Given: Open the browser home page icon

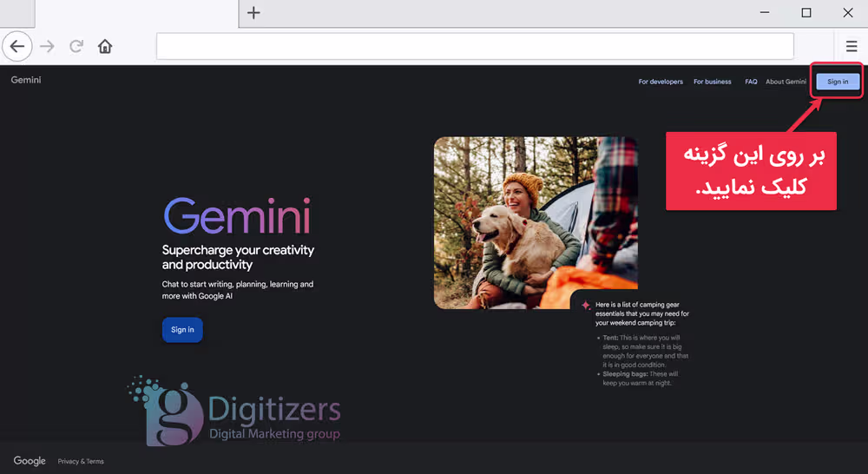Looking at the screenshot, I should click(105, 47).
